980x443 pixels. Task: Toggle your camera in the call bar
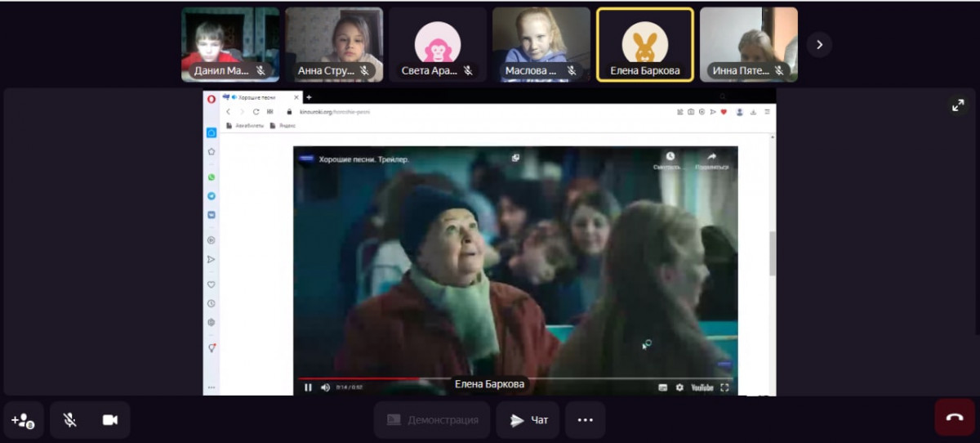(x=110, y=420)
